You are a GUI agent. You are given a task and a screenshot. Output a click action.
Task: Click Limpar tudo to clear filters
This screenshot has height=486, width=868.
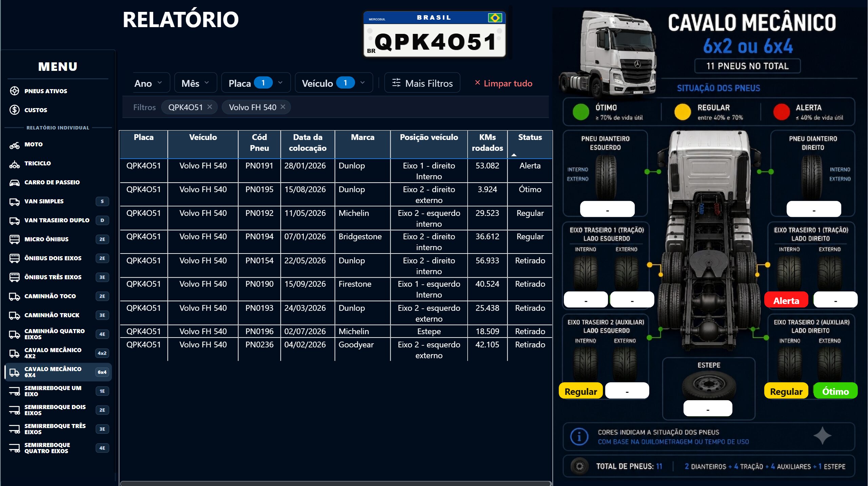click(x=504, y=83)
